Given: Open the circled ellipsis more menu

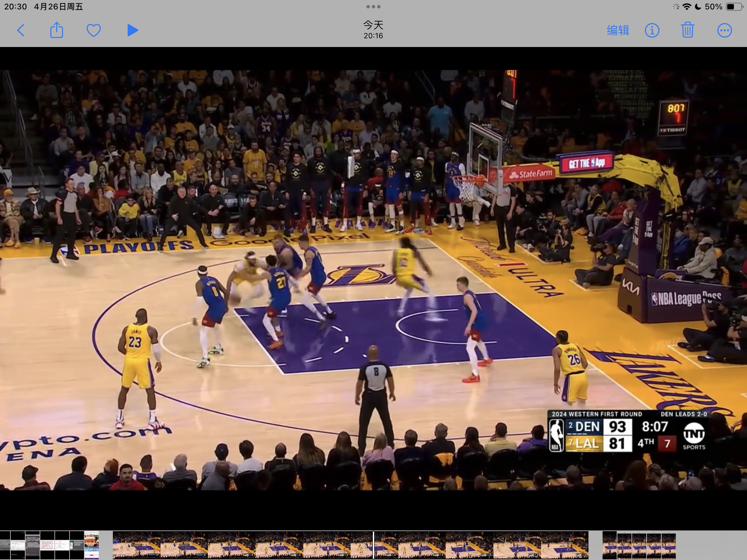Looking at the screenshot, I should [724, 30].
